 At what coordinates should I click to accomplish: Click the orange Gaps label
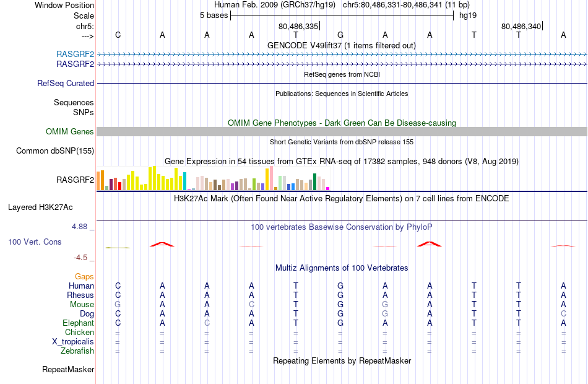pos(84,277)
